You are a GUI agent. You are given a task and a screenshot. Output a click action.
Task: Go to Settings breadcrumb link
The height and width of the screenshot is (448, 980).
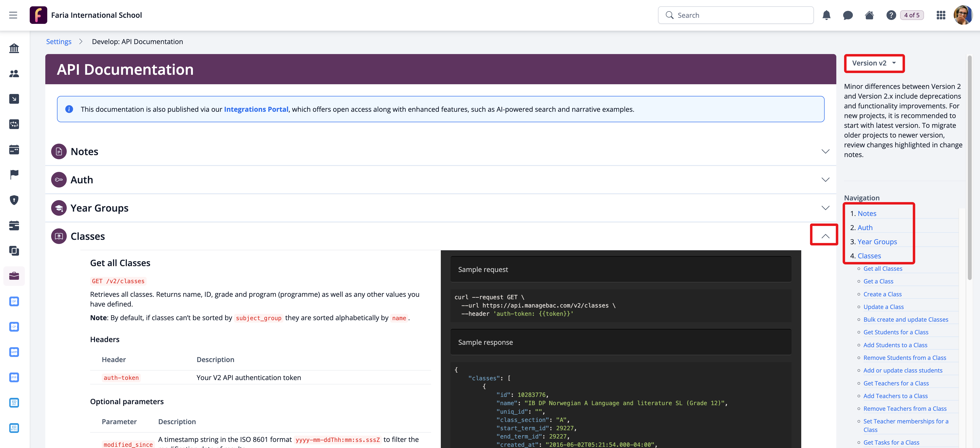coord(59,41)
